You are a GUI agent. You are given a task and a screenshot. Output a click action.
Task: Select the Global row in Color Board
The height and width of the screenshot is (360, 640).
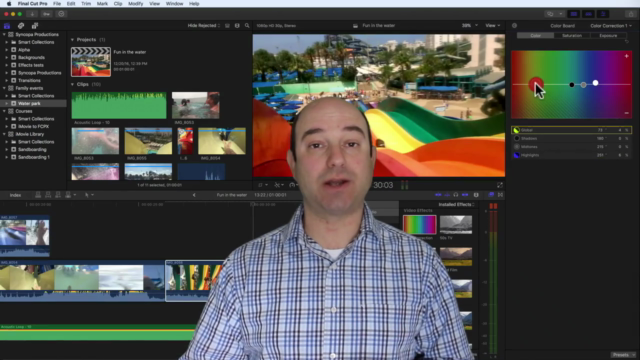point(571,130)
